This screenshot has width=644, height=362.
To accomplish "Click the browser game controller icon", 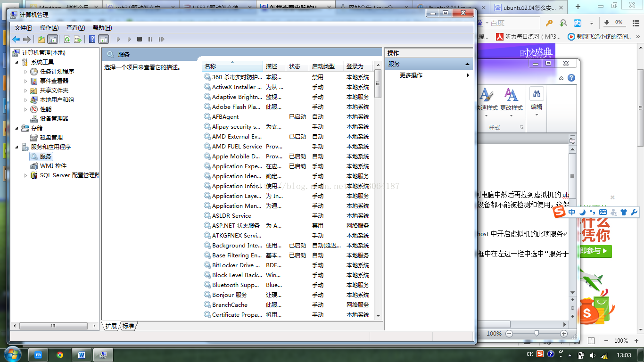I will pyautogui.click(x=578, y=23).
